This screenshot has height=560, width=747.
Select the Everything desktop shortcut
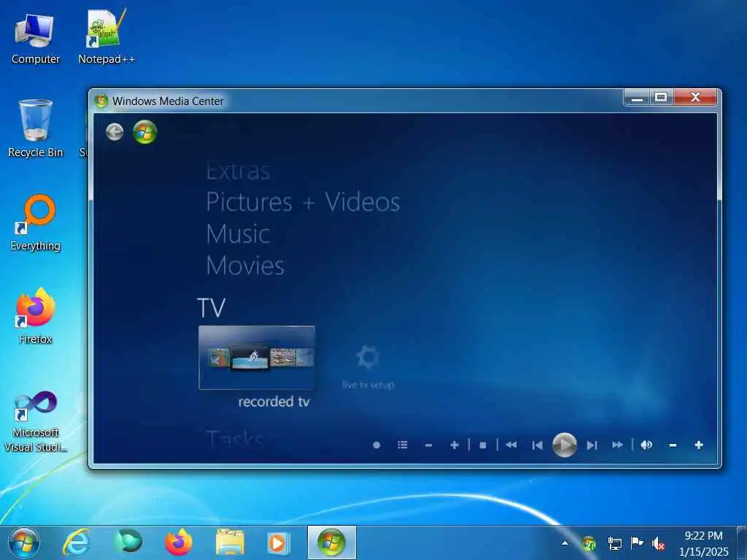pos(35,222)
